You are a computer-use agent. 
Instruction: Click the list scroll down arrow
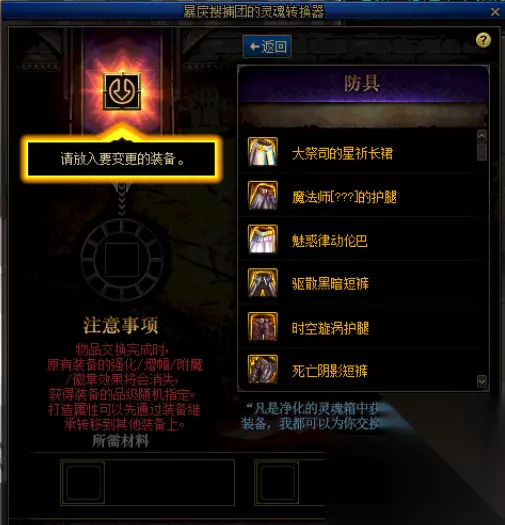pos(482,381)
